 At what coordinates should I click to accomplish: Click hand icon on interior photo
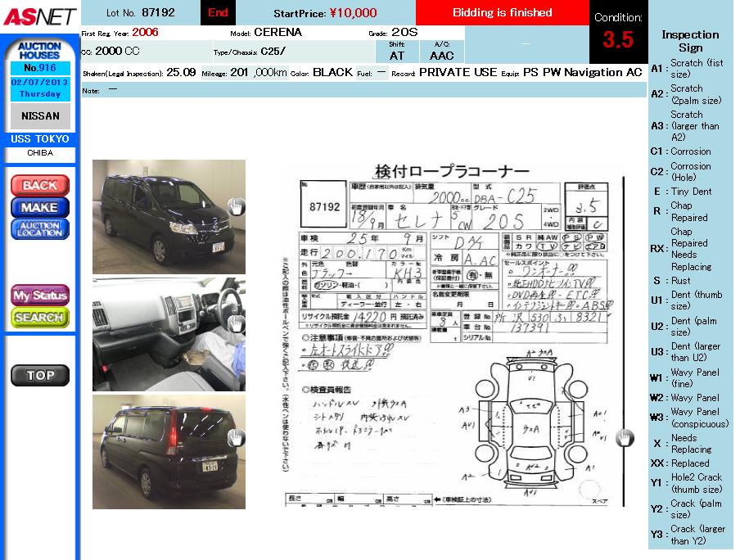[x=236, y=323]
